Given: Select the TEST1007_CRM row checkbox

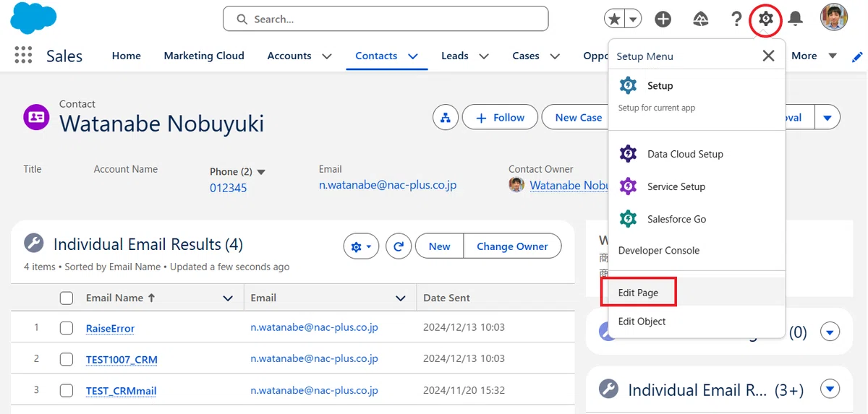Looking at the screenshot, I should tap(67, 359).
